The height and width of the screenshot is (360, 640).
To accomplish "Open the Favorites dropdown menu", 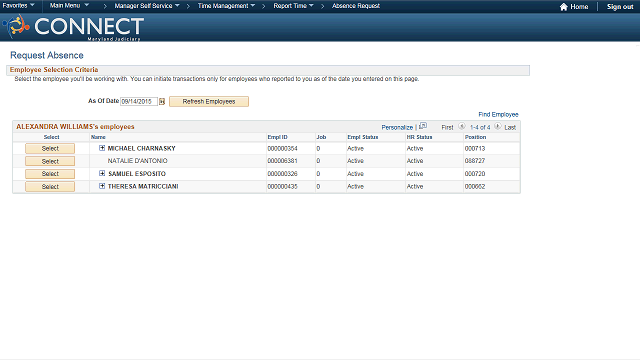I will pos(19,6).
